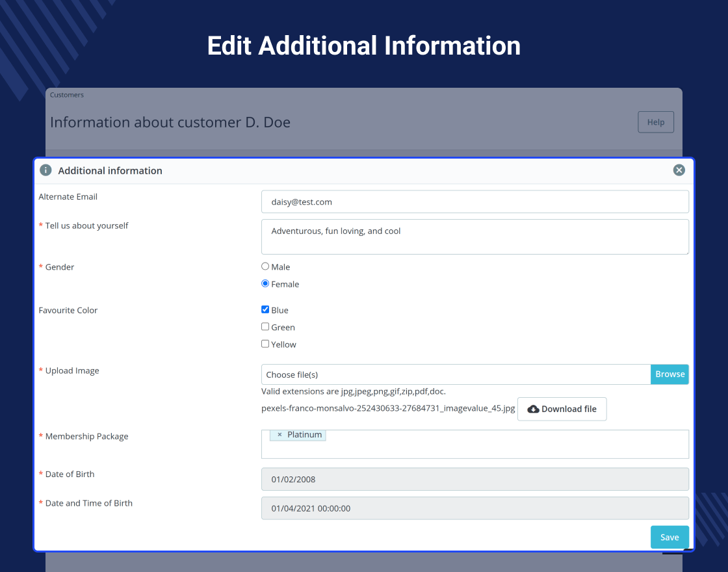728x572 pixels.
Task: Click the 'Information about customer D. Doe' heading
Action: click(170, 122)
